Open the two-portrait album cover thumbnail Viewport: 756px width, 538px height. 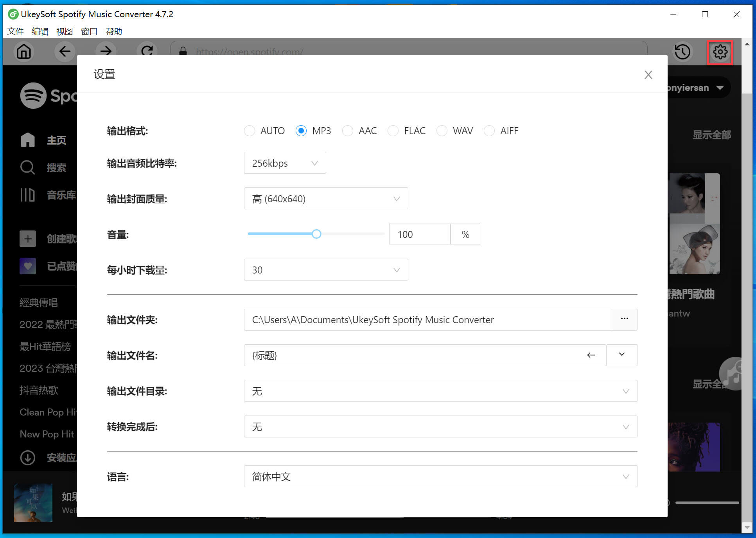(x=694, y=223)
